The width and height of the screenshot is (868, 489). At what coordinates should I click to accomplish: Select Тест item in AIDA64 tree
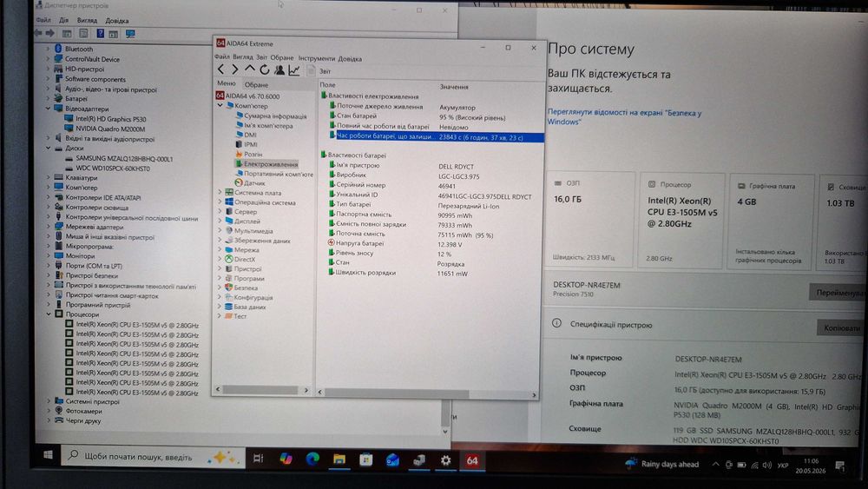click(x=240, y=316)
